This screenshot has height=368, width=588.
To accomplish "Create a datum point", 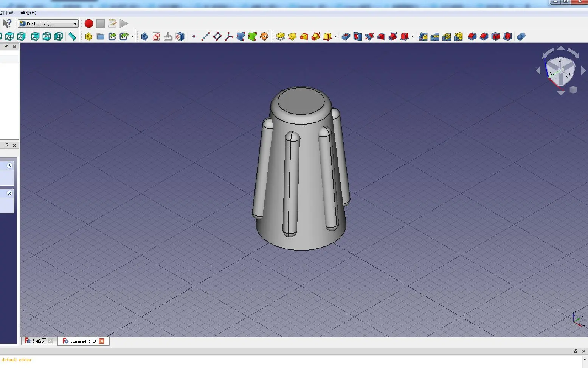I will point(194,36).
